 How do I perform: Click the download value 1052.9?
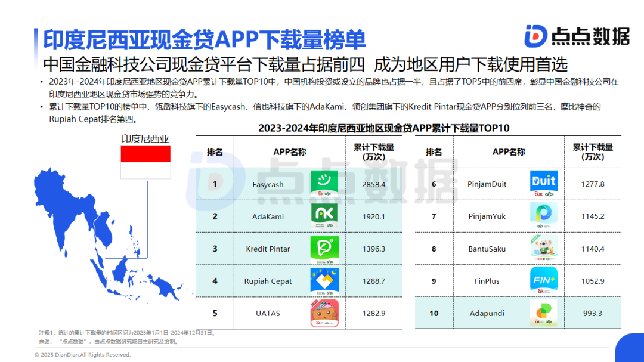pyautogui.click(x=593, y=281)
